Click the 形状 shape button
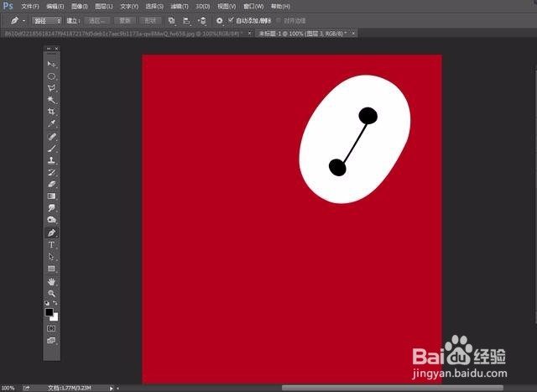Image resolution: width=537 pixels, height=392 pixels. point(150,21)
